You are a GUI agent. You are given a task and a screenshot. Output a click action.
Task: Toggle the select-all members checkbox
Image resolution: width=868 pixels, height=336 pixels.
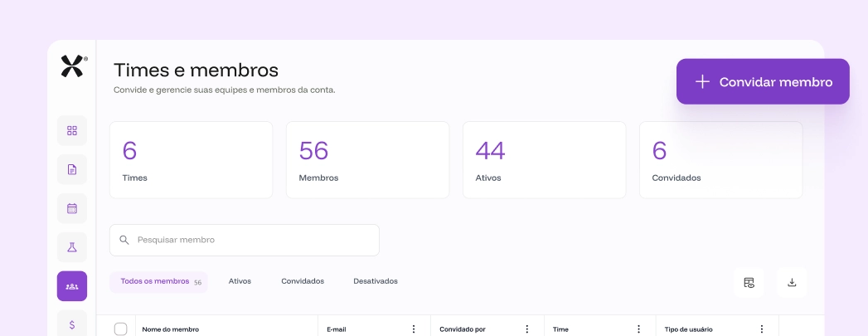(x=120, y=329)
